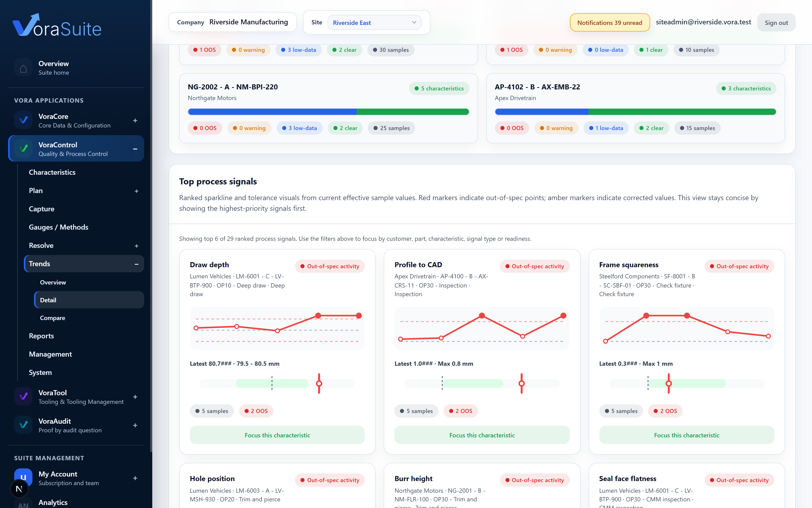Click the VoraCore app icon

(x=23, y=120)
